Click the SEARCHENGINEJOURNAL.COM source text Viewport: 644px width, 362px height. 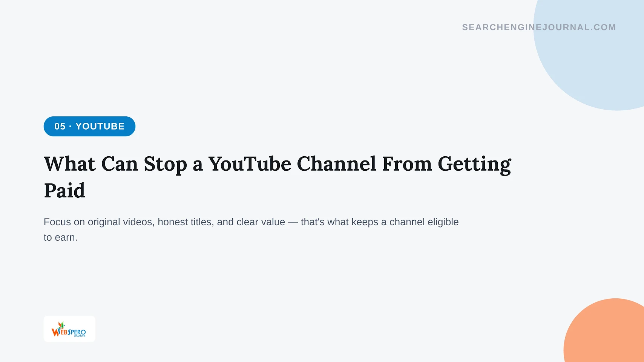point(539,27)
